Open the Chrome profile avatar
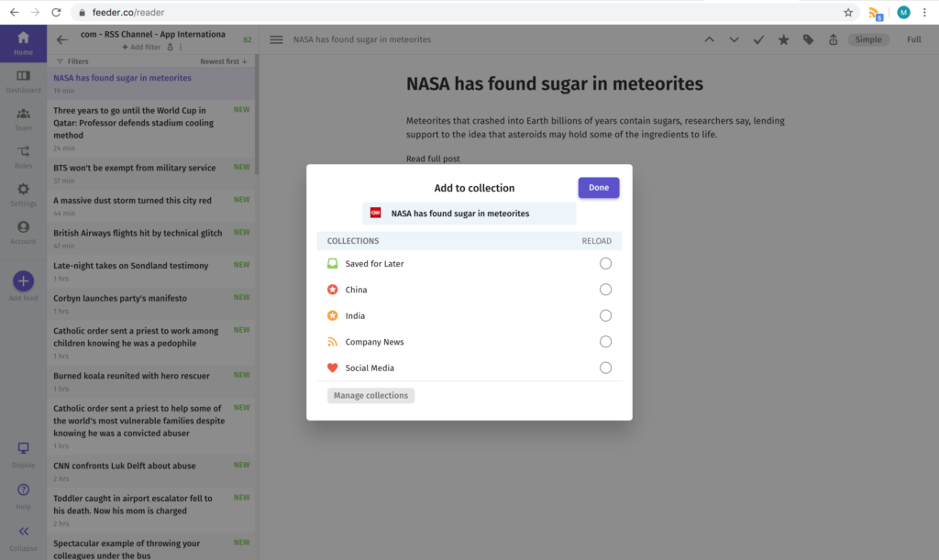 tap(903, 12)
